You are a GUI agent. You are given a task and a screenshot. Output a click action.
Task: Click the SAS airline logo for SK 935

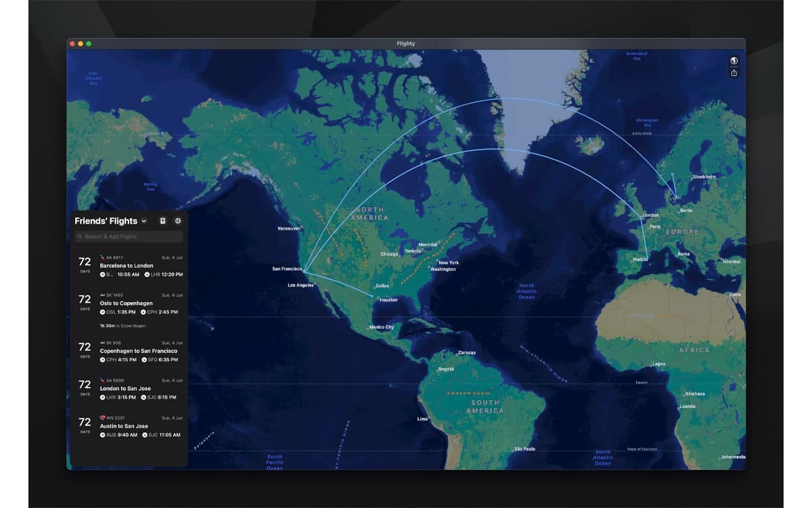pos(102,343)
